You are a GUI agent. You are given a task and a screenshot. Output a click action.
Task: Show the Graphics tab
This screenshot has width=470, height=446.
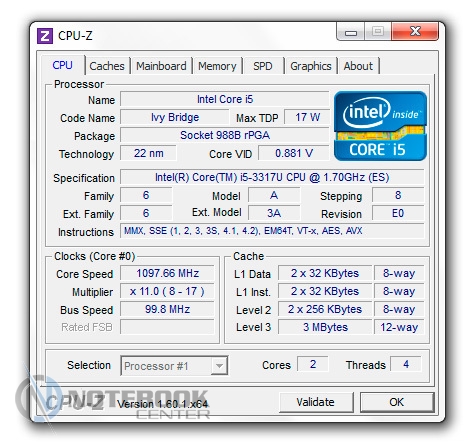coord(311,66)
